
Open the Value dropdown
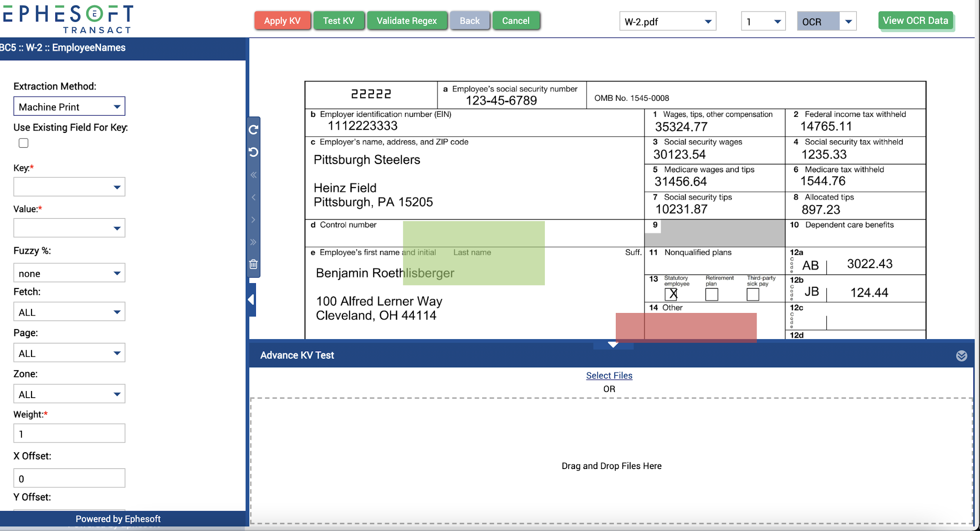coord(69,228)
